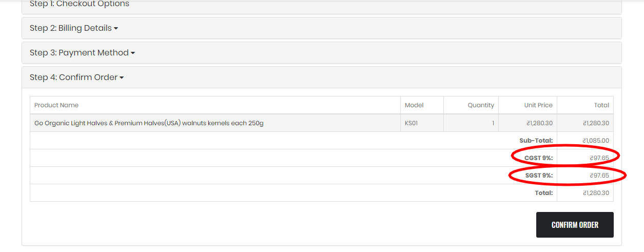Click the Model column header
This screenshot has height=252, width=644.
click(414, 105)
